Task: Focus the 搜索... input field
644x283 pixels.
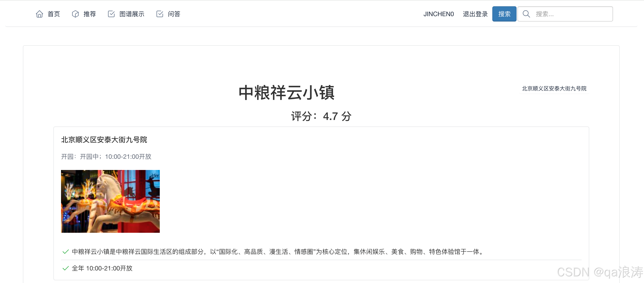Action: click(565, 14)
